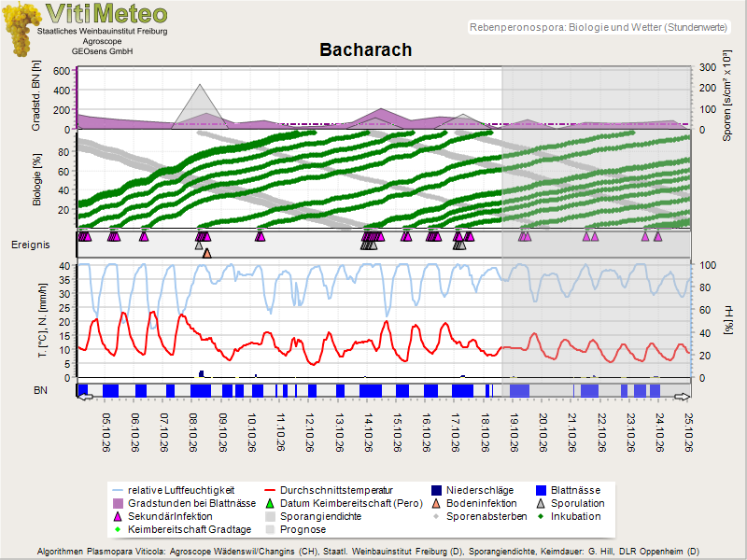747x560 pixels.
Task: Click the '19.10.26' date label
Action: pyautogui.click(x=514, y=432)
